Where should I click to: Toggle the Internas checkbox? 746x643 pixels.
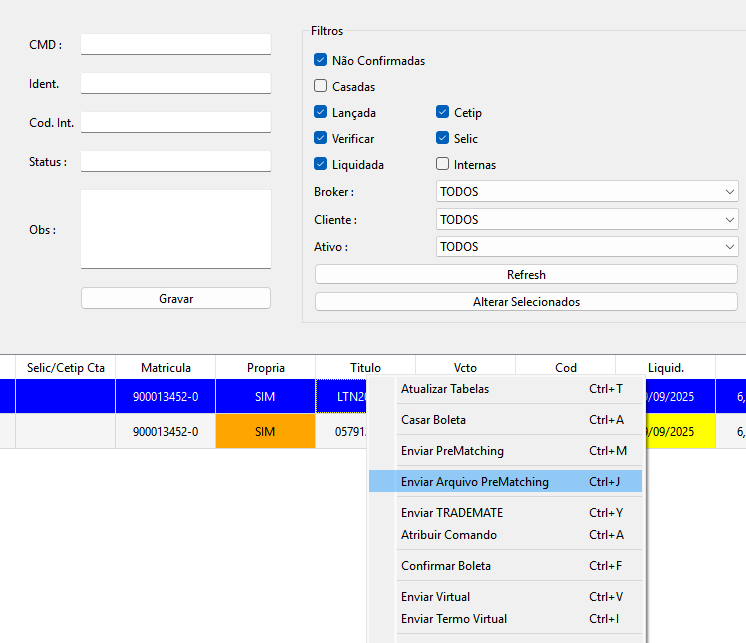[x=443, y=165]
